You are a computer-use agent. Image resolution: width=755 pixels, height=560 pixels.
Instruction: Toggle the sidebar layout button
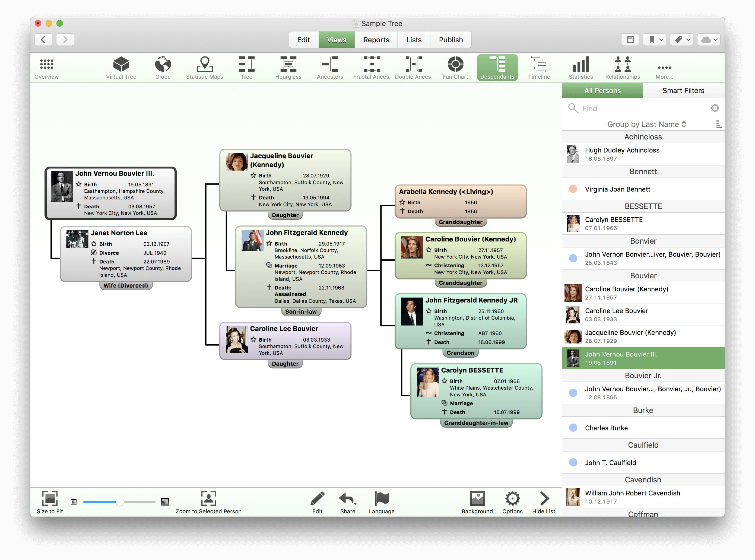630,40
